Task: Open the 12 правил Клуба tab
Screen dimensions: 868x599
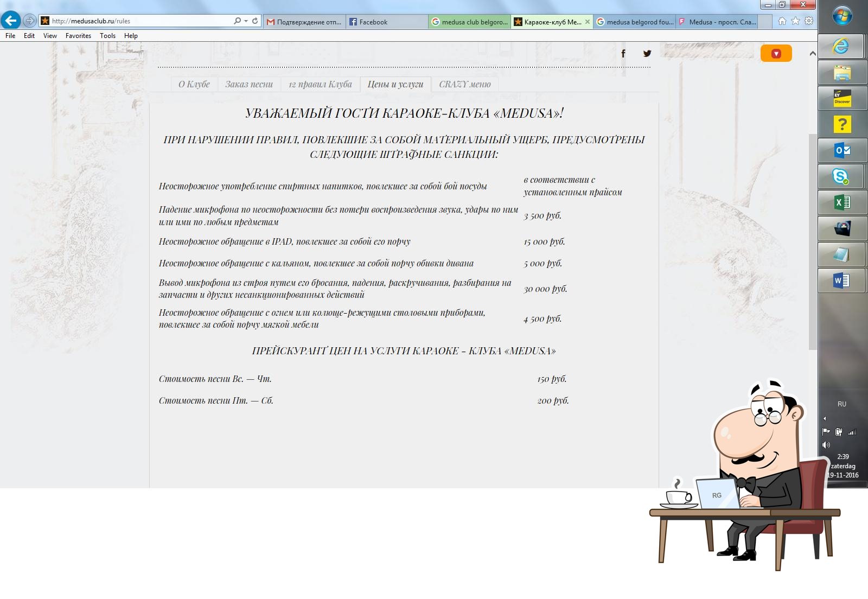Action: point(320,84)
